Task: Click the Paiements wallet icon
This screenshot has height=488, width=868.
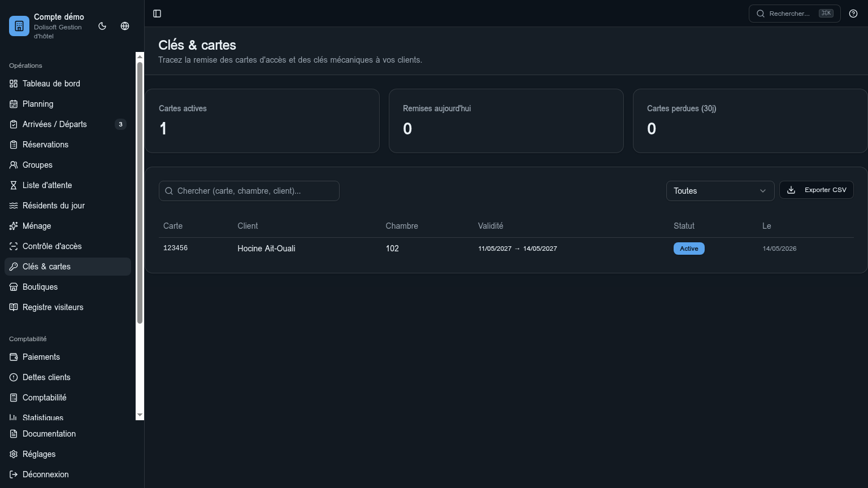Action: tap(14, 357)
